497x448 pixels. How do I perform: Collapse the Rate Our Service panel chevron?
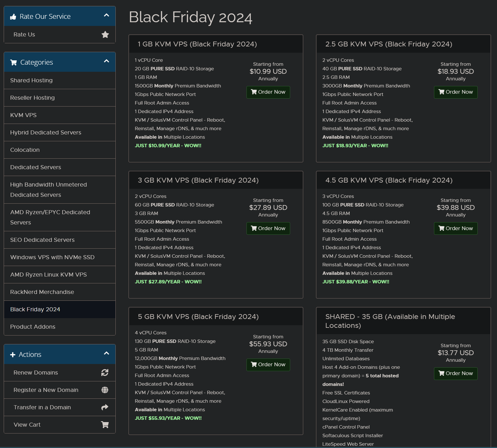107,15
